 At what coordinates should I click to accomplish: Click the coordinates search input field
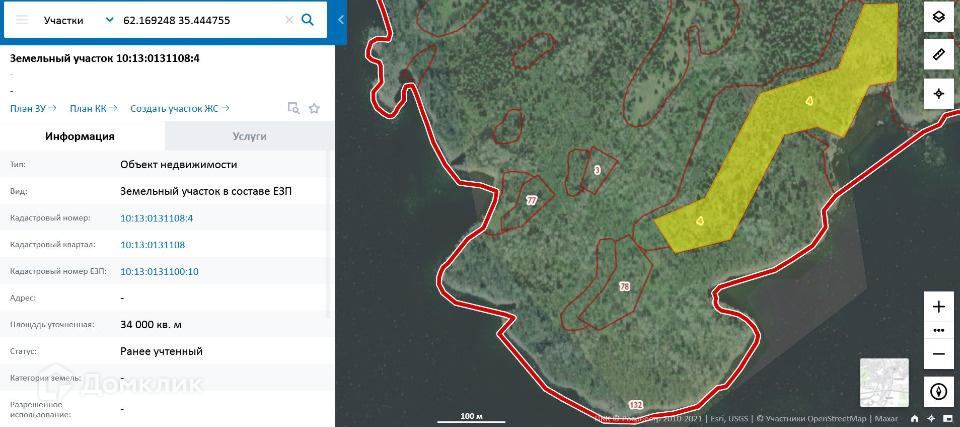point(201,20)
